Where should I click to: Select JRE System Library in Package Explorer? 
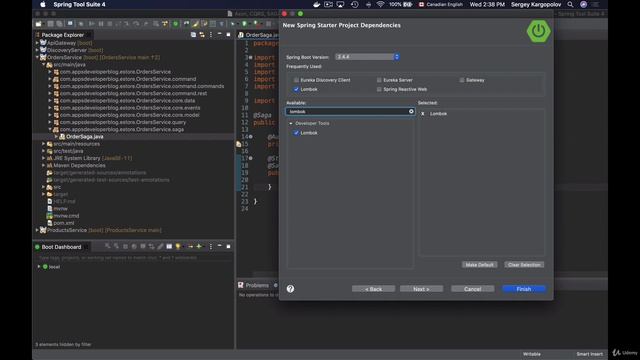92,158
